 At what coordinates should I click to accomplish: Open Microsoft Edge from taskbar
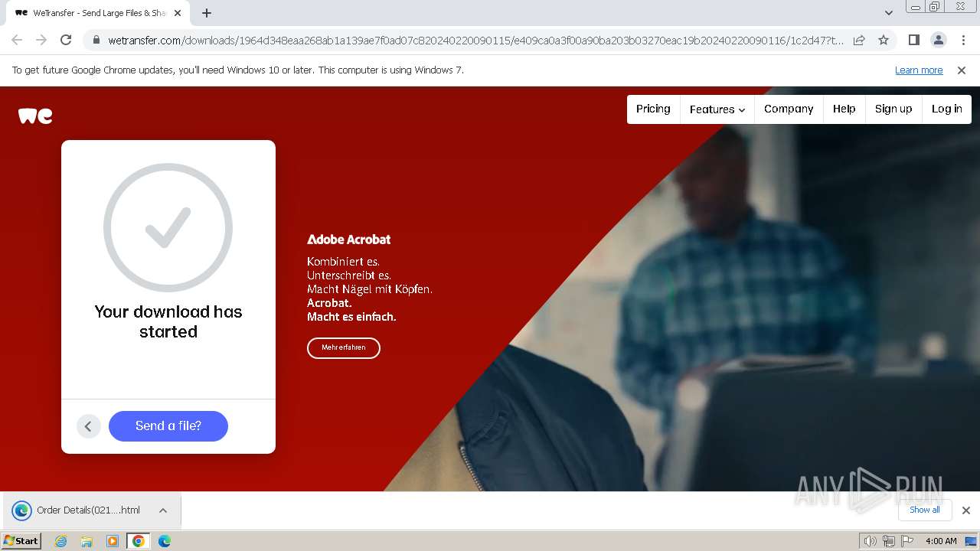coord(165,541)
